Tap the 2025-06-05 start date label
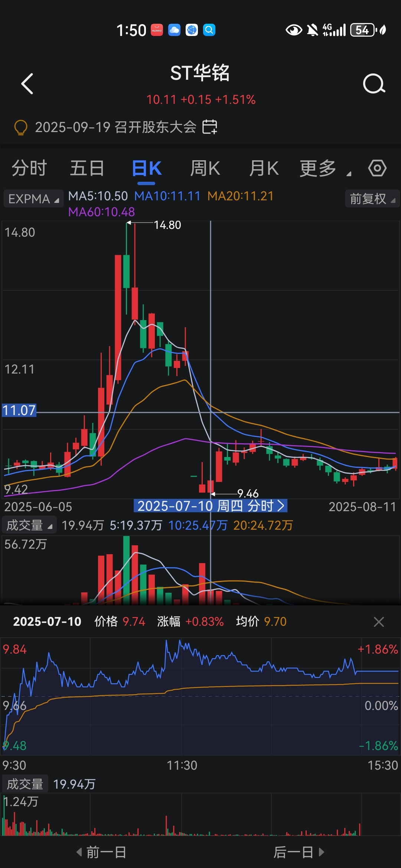The image size is (401, 868). coord(38,507)
